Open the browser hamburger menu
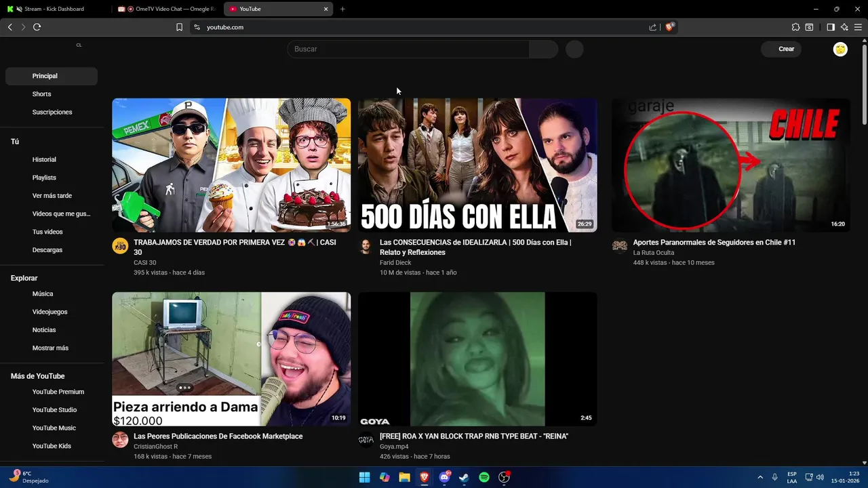868x488 pixels. tap(858, 27)
